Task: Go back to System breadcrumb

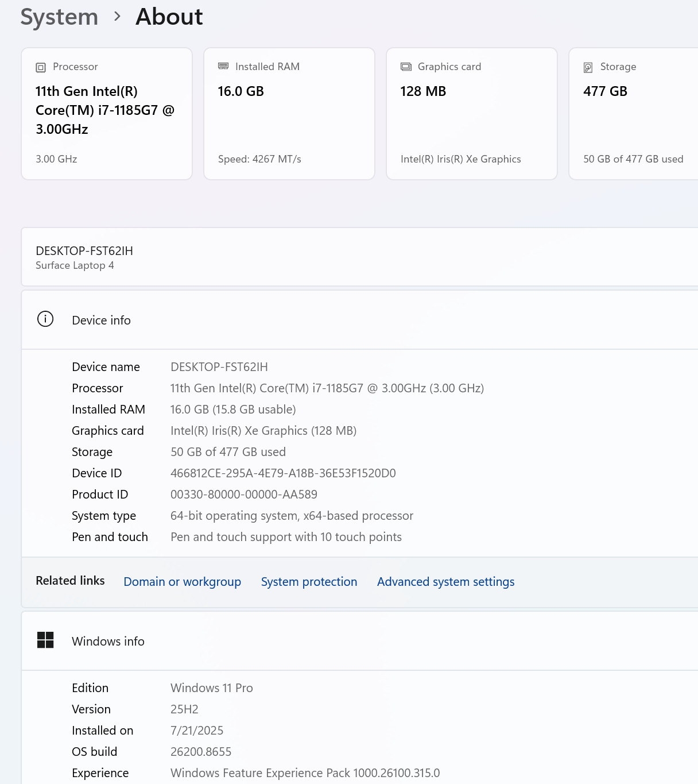Action: point(59,17)
